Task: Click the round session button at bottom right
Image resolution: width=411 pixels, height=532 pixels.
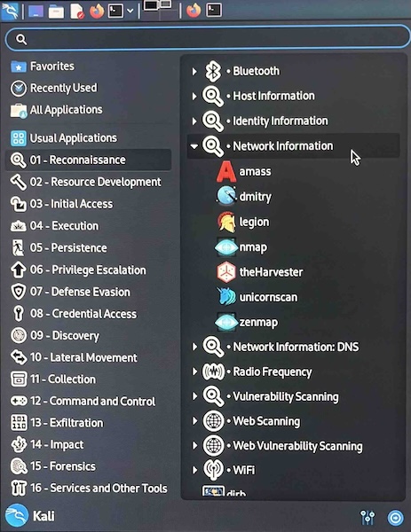Action: (x=396, y=518)
